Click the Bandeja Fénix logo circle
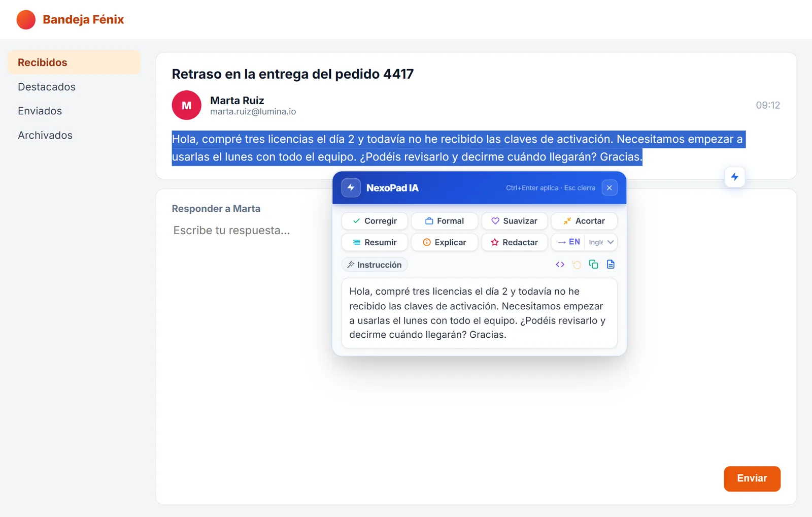Viewport: 812px width, 517px height. pos(26,19)
